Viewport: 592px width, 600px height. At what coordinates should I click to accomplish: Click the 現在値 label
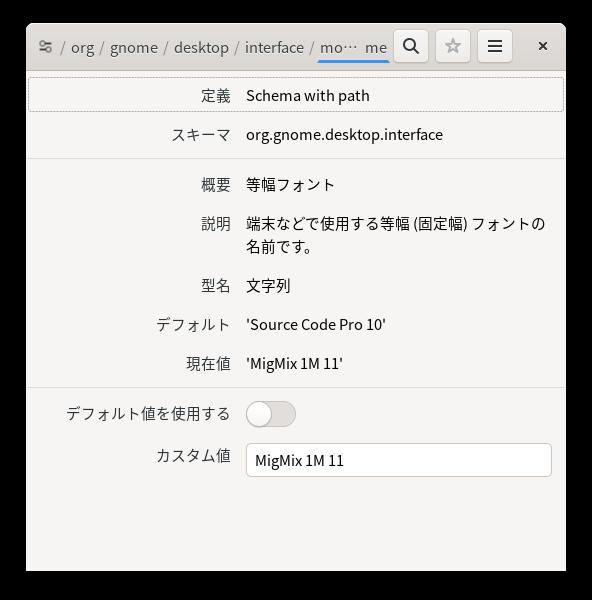tap(208, 364)
